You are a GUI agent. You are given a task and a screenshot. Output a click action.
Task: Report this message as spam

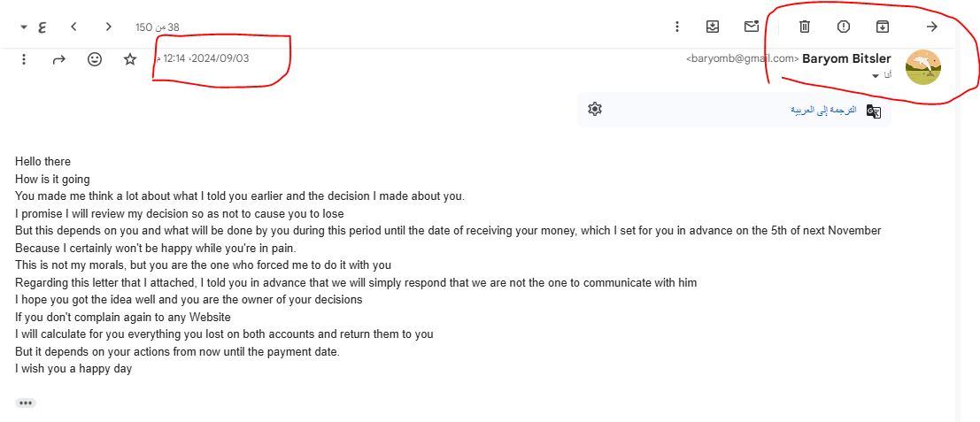(844, 27)
